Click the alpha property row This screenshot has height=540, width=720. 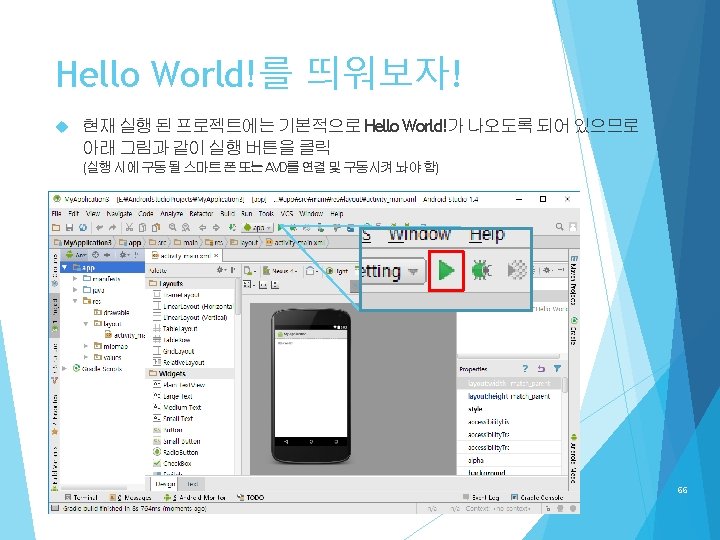(x=509, y=460)
